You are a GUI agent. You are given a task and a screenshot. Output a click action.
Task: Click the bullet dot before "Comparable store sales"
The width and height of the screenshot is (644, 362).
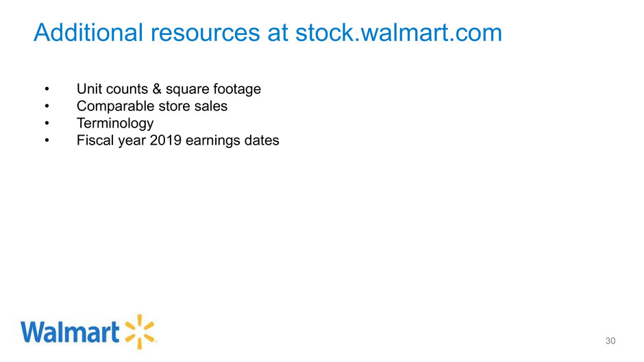click(47, 106)
